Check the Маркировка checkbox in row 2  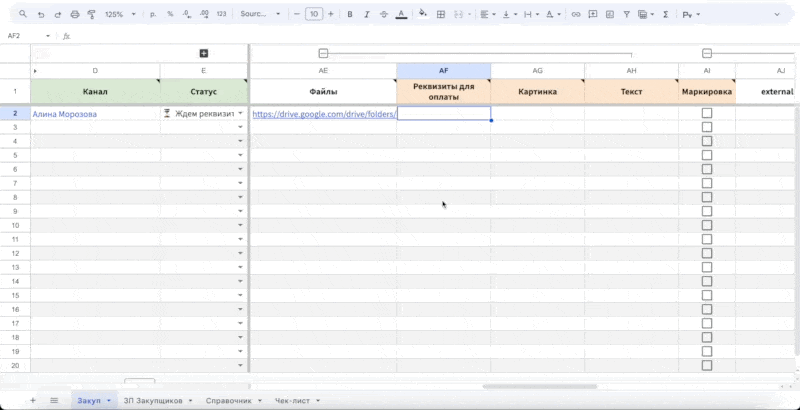(x=707, y=113)
